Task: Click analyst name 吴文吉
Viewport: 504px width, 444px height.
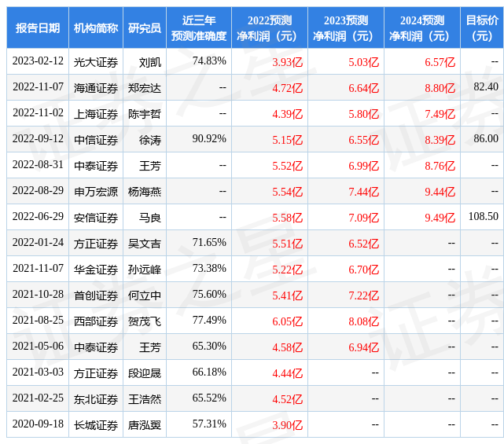Action: [x=145, y=244]
